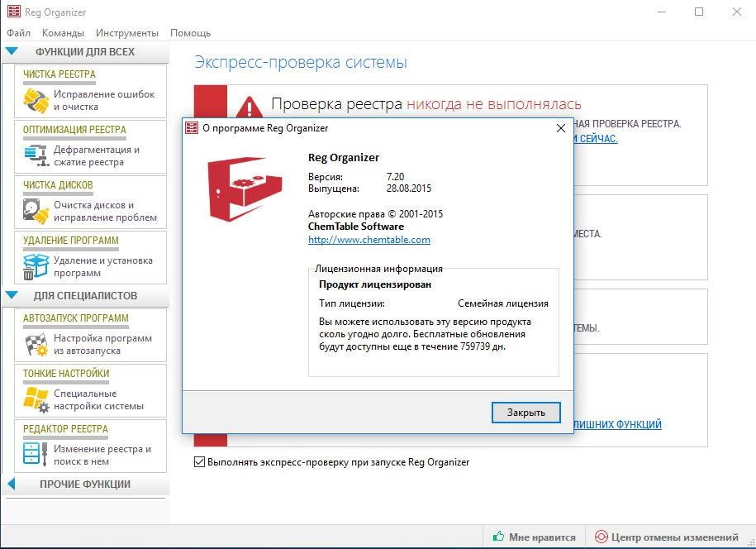Open the Инструменты menu
The image size is (756, 549).
[x=126, y=33]
